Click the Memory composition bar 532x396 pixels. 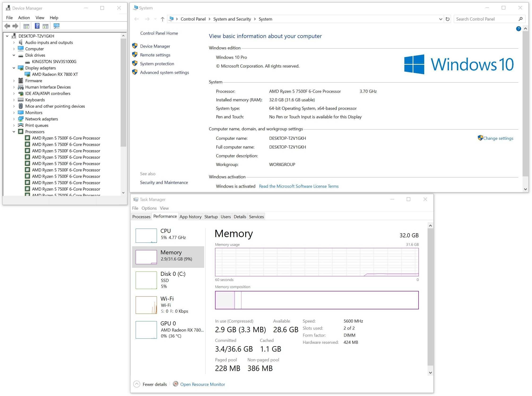click(x=317, y=300)
